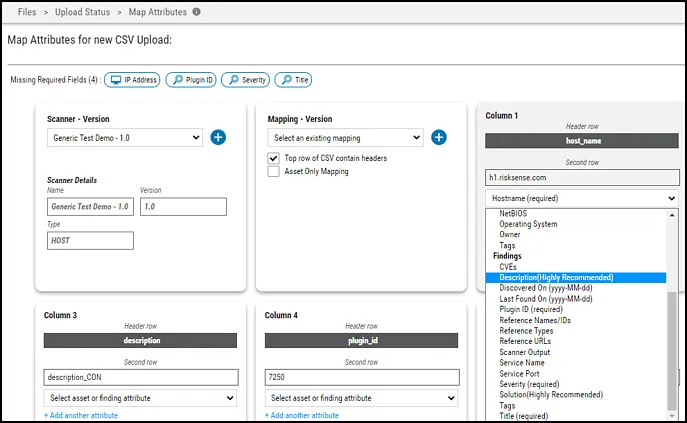Click the info icon beside Map Attributes
The height and width of the screenshot is (423, 687).
(x=196, y=12)
